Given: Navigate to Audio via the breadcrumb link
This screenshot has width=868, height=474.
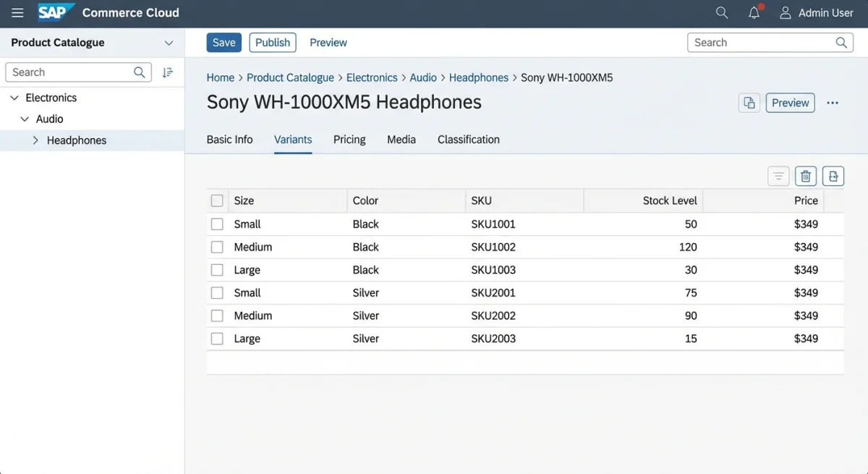Looking at the screenshot, I should (x=423, y=77).
